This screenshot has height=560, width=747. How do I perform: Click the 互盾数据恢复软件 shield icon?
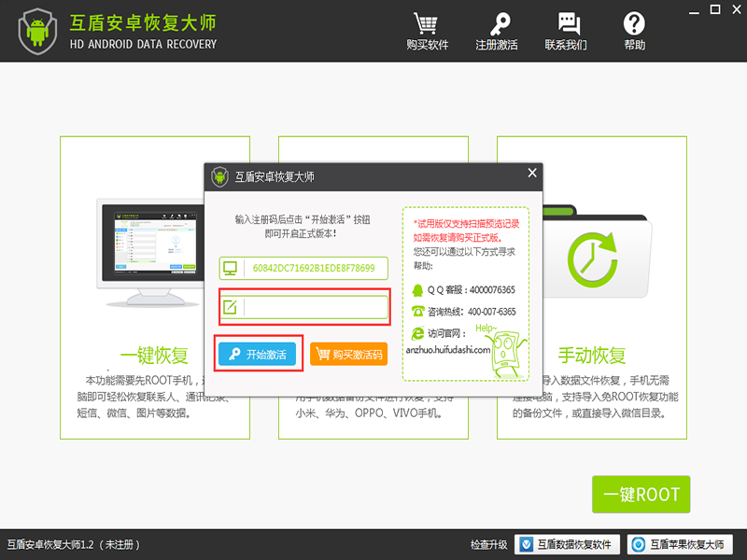[x=527, y=544]
